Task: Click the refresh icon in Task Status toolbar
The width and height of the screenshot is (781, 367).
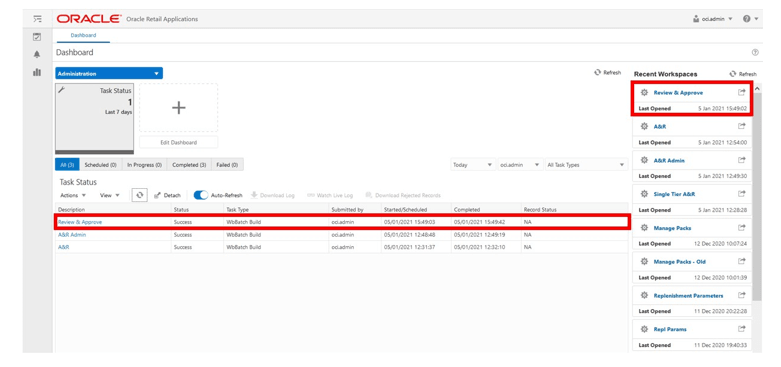Action: [140, 195]
